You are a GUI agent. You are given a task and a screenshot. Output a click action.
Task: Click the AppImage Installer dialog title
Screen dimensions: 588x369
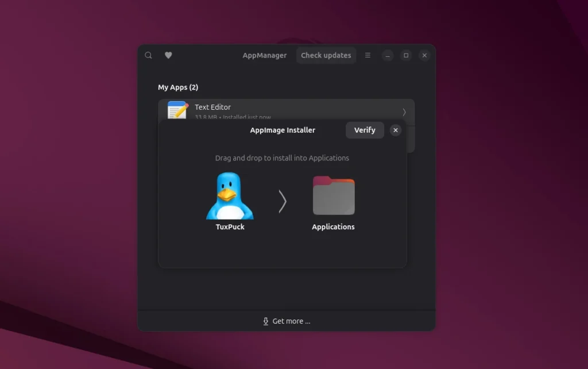(283, 130)
